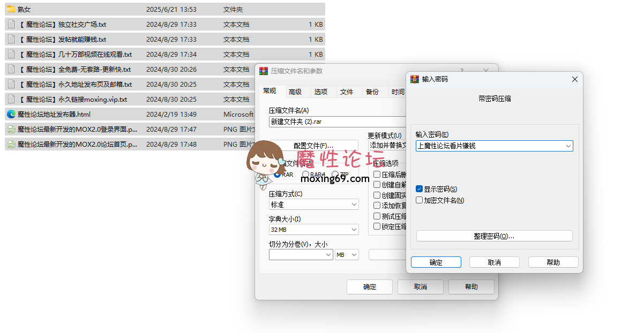Click 确定 in 压缩文件名和参数 dialog

click(x=370, y=287)
